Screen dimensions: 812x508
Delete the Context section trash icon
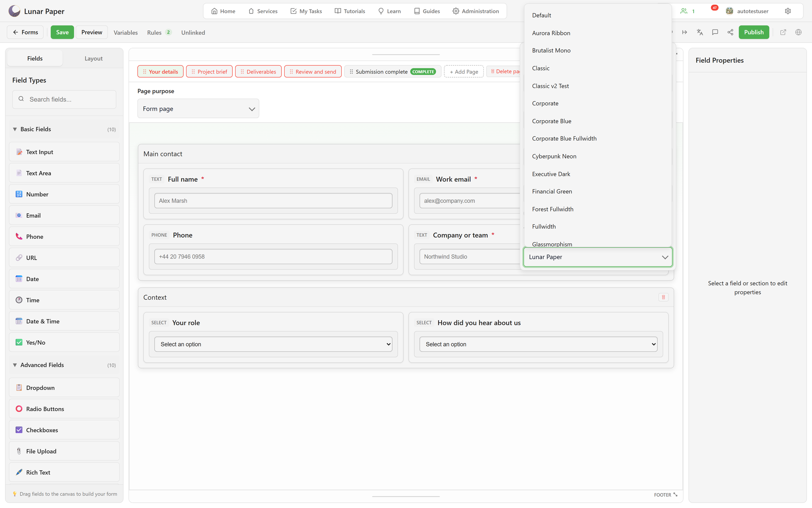click(663, 297)
